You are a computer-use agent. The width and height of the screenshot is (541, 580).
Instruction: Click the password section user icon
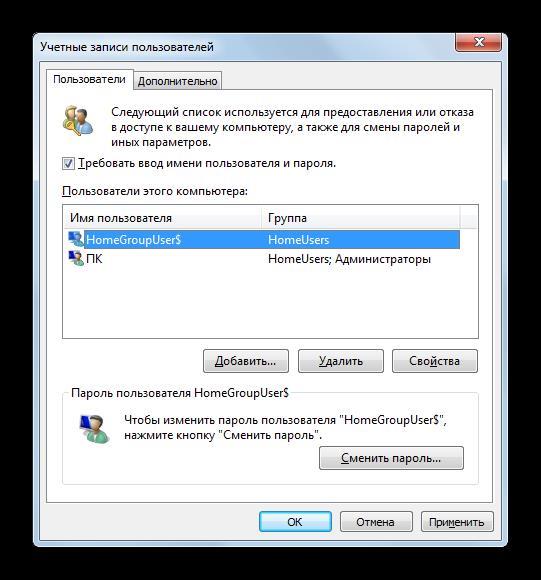point(94,429)
